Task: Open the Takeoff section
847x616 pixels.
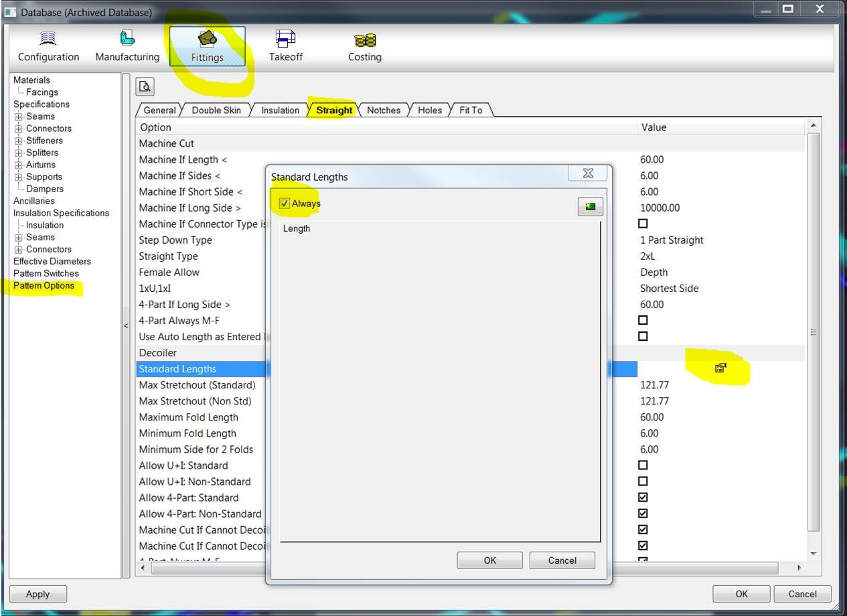Action: click(x=285, y=46)
